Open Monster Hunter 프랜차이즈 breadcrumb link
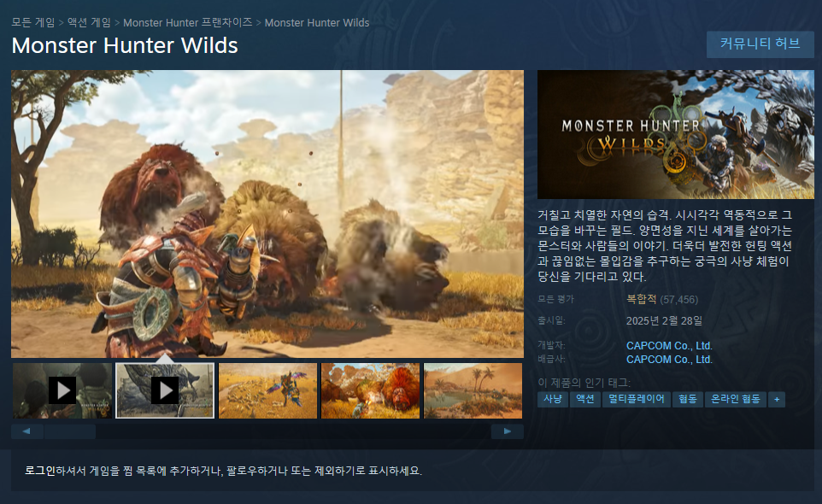822x504 pixels. (188, 22)
